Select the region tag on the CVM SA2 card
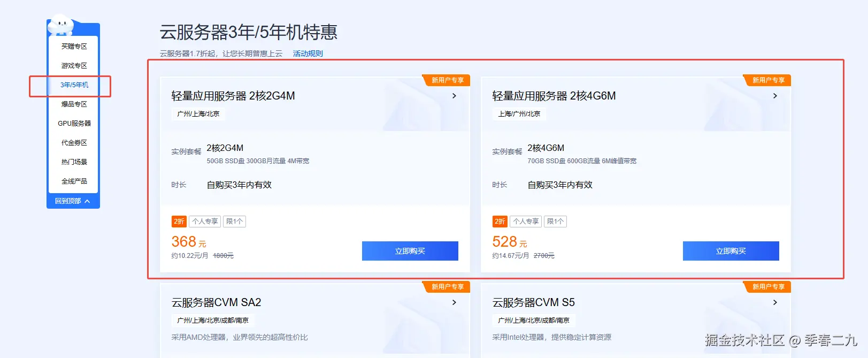 [213, 321]
